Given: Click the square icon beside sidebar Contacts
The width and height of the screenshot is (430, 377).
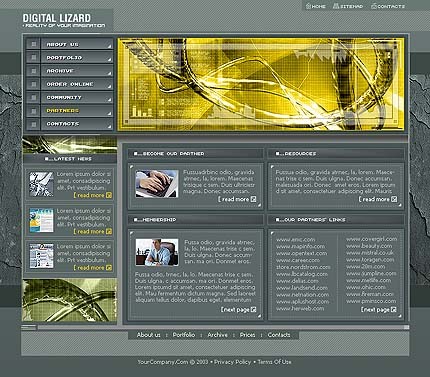Looking at the screenshot, I should point(33,124).
